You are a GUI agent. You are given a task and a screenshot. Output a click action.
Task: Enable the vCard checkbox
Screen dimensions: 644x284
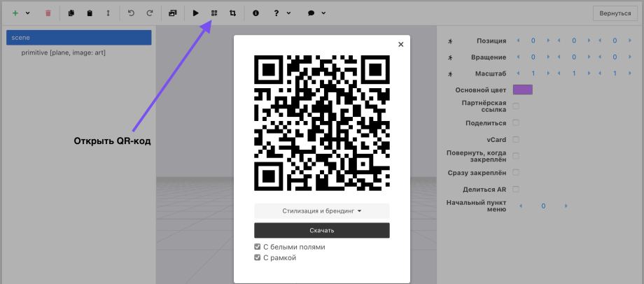point(516,139)
